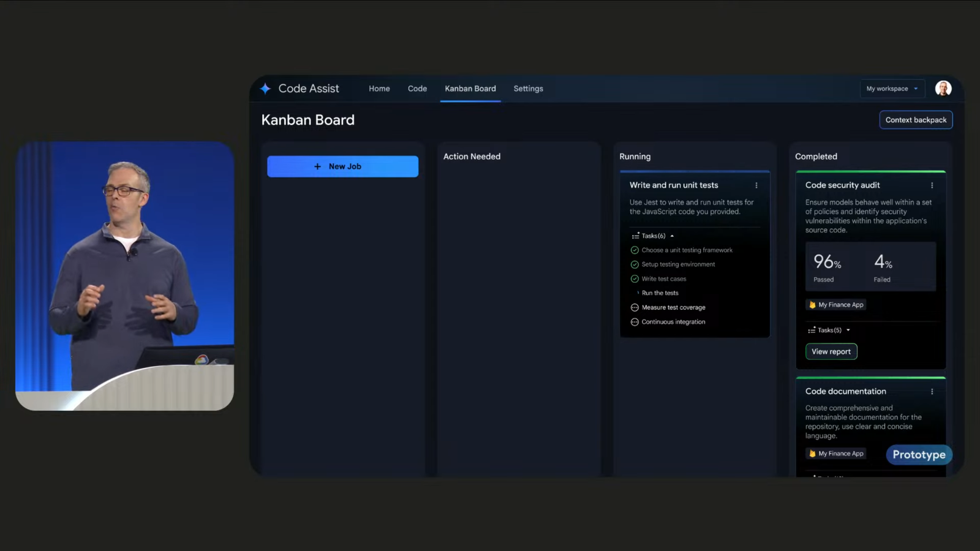The height and width of the screenshot is (551, 980).
Task: Select My Finance App tag in security audit
Action: tap(836, 305)
